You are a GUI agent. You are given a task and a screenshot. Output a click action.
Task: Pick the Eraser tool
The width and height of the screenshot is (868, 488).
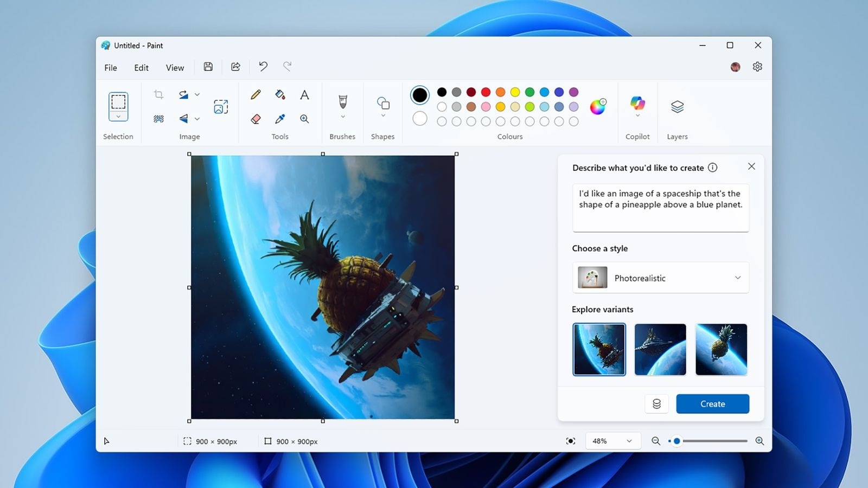pyautogui.click(x=256, y=119)
